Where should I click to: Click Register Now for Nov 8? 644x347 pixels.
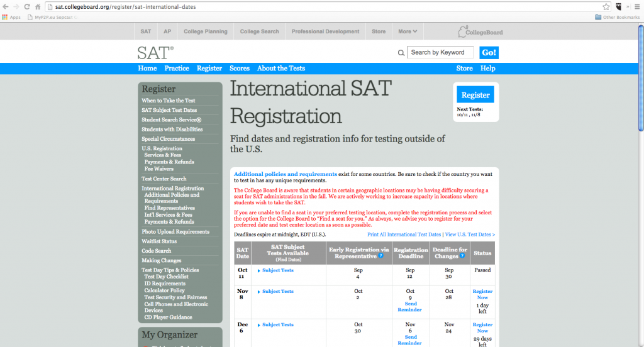482,294
